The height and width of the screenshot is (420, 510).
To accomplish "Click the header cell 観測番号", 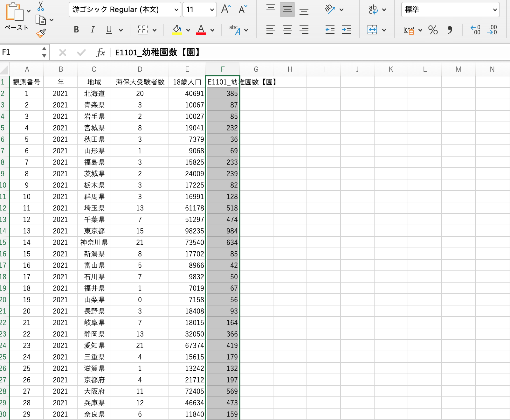I will [x=27, y=82].
